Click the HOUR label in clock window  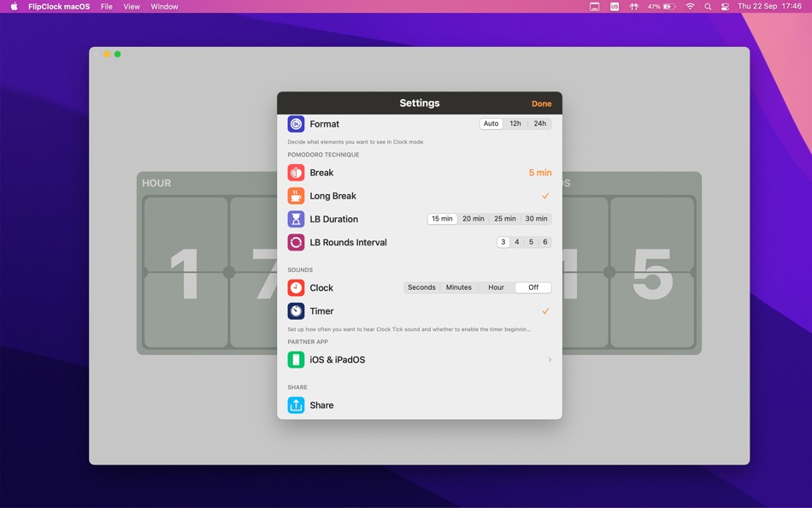(x=156, y=183)
